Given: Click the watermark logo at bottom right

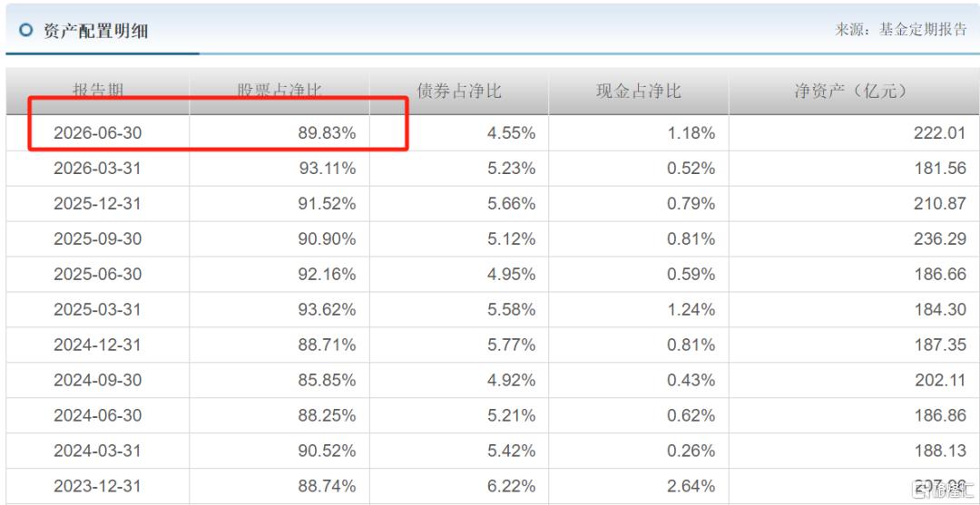Looking at the screenshot, I should pyautogui.click(x=942, y=488).
